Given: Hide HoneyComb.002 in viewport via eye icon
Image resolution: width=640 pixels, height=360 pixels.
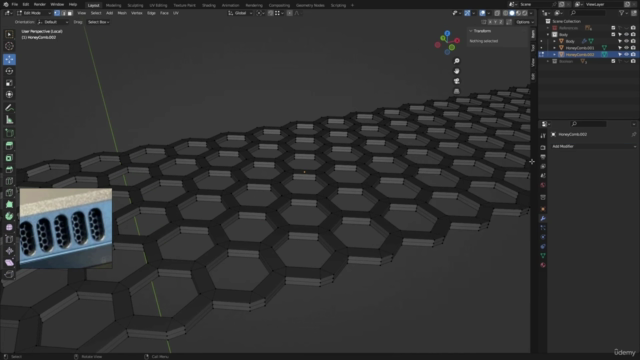Looking at the screenshot, I should tap(627, 55).
